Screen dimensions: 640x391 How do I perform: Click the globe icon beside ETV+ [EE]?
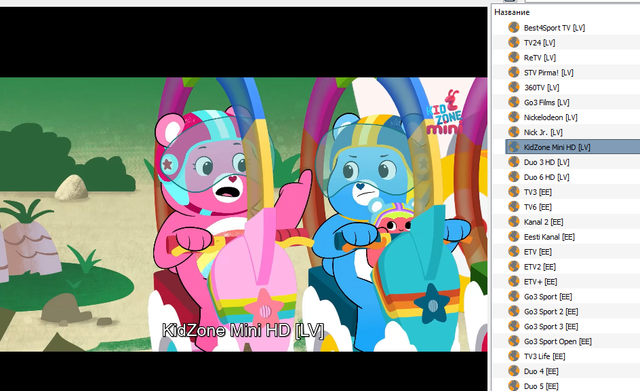tap(513, 281)
